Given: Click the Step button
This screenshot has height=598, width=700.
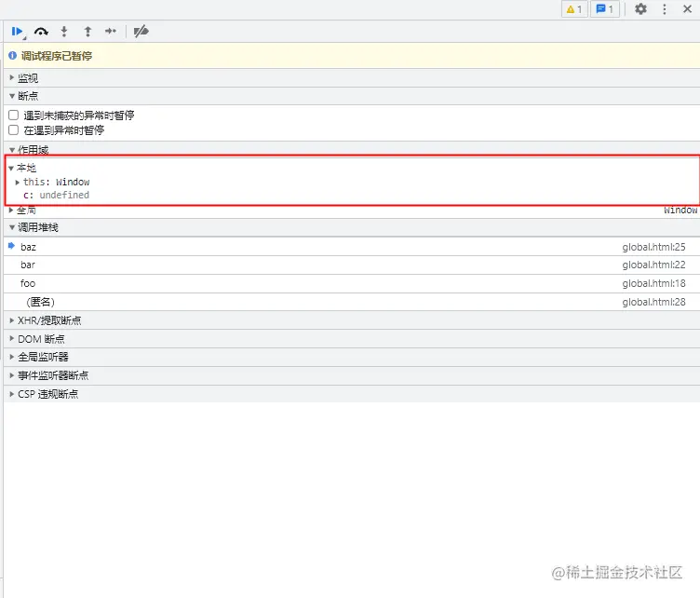Looking at the screenshot, I should [x=111, y=32].
